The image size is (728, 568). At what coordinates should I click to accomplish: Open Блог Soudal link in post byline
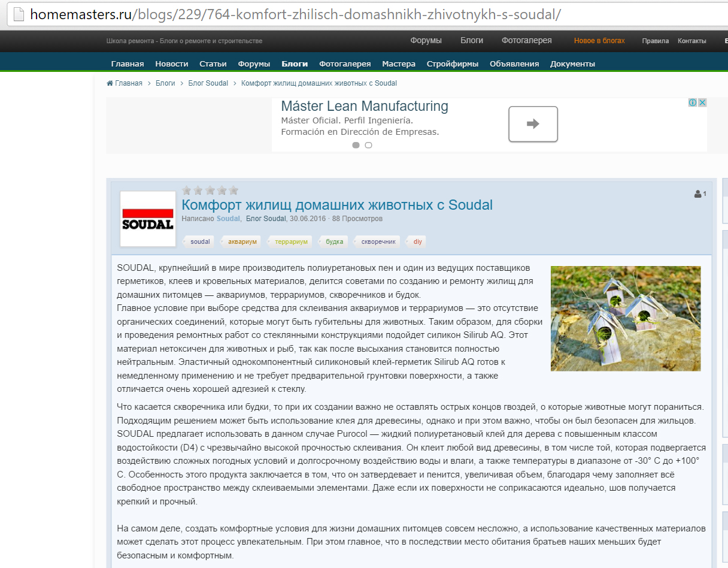(266, 219)
